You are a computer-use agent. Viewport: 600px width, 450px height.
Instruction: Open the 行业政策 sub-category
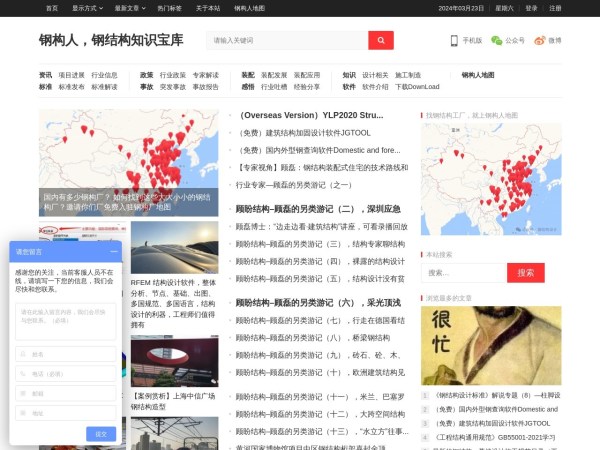(173, 75)
